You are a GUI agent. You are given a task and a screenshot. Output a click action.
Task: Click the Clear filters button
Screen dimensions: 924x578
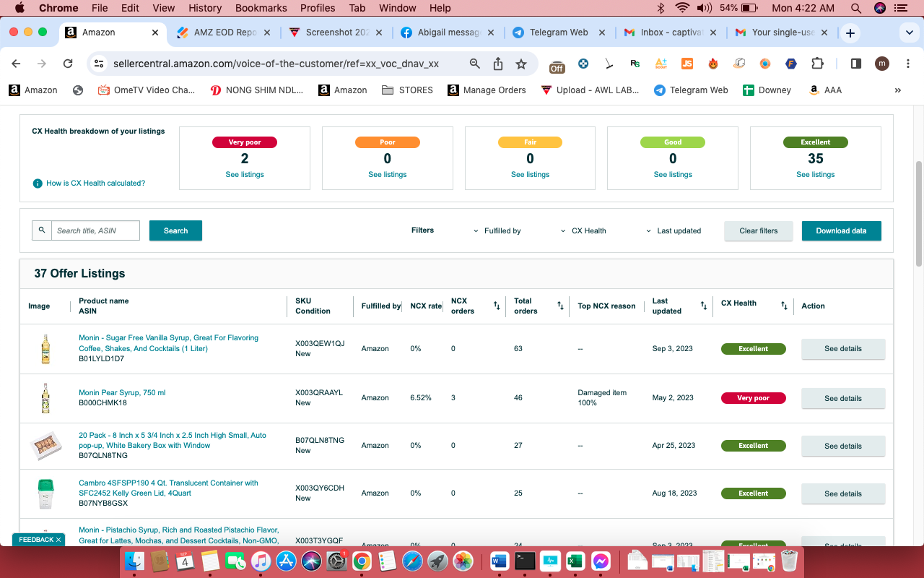coord(759,230)
